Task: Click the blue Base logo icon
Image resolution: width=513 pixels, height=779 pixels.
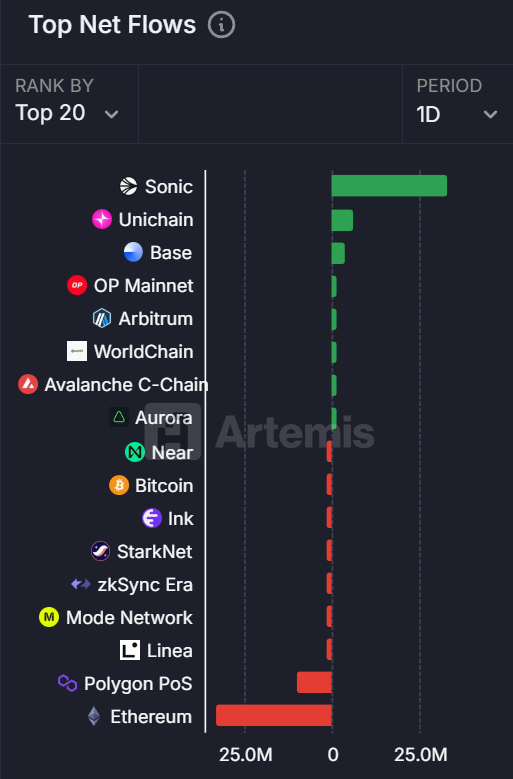Action: coord(133,252)
